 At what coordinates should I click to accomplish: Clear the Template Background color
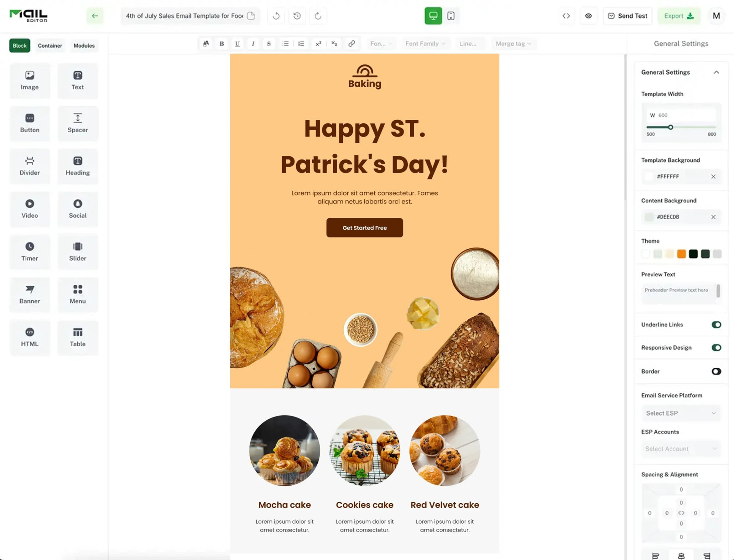tap(713, 177)
